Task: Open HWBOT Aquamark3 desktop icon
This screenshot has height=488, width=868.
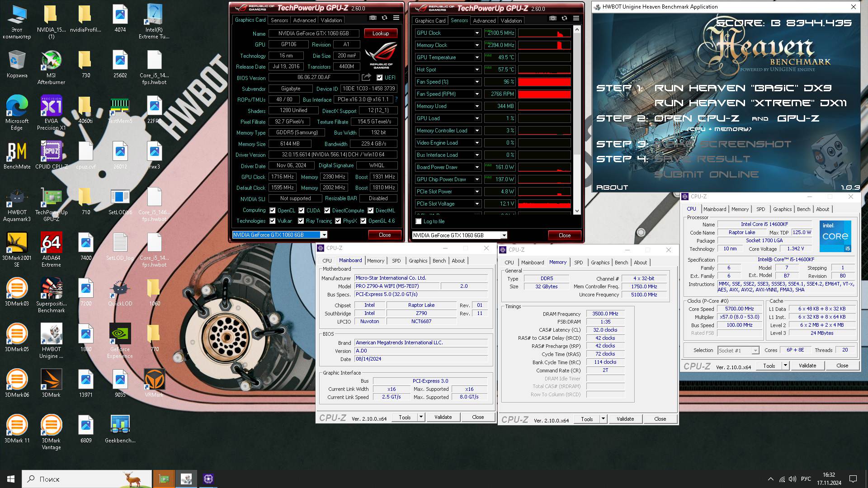Action: pyautogui.click(x=17, y=204)
